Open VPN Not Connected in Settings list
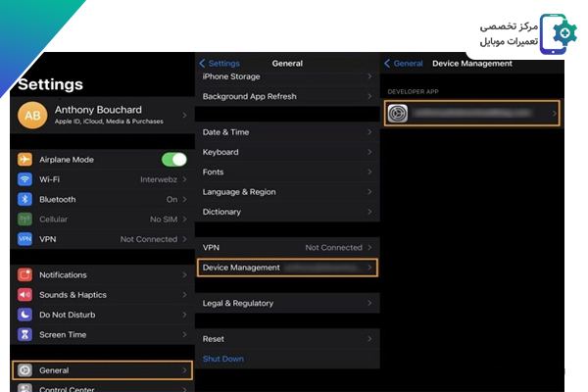 [103, 239]
